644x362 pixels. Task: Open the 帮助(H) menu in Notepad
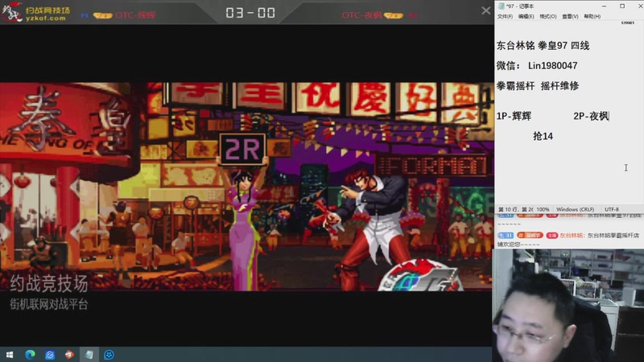pos(592,16)
